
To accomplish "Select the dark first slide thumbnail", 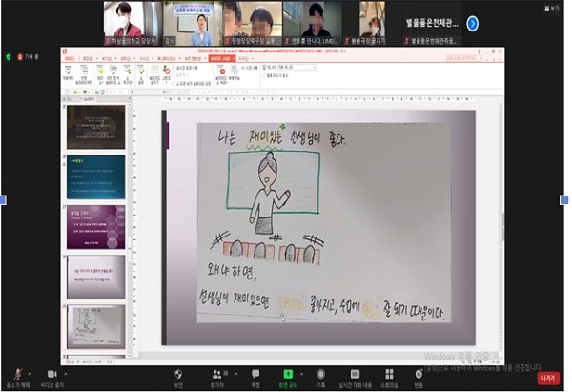I will 96,127.
